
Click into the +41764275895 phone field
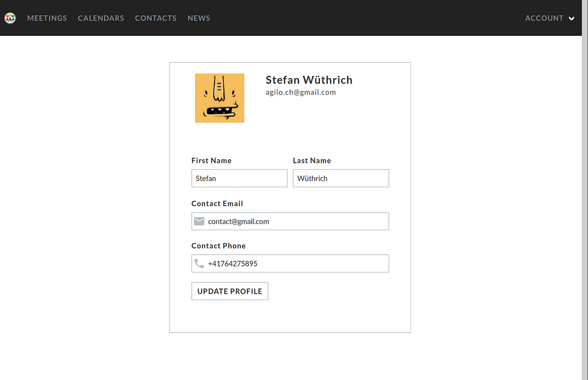coord(290,264)
